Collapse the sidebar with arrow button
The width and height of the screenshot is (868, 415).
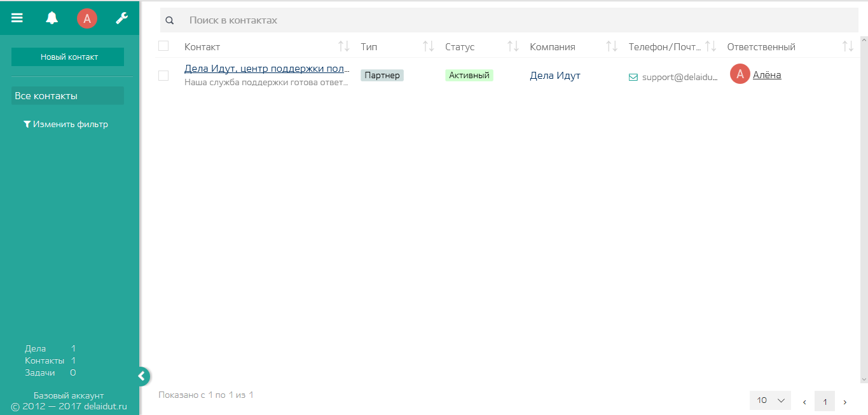click(x=142, y=376)
